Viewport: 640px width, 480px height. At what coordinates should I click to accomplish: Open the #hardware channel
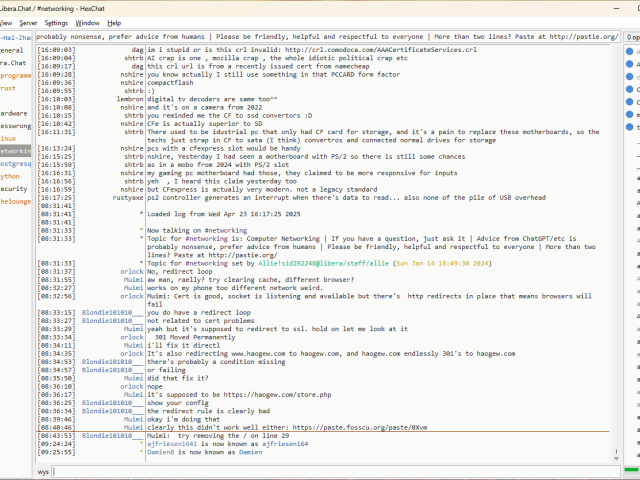pos(12,112)
